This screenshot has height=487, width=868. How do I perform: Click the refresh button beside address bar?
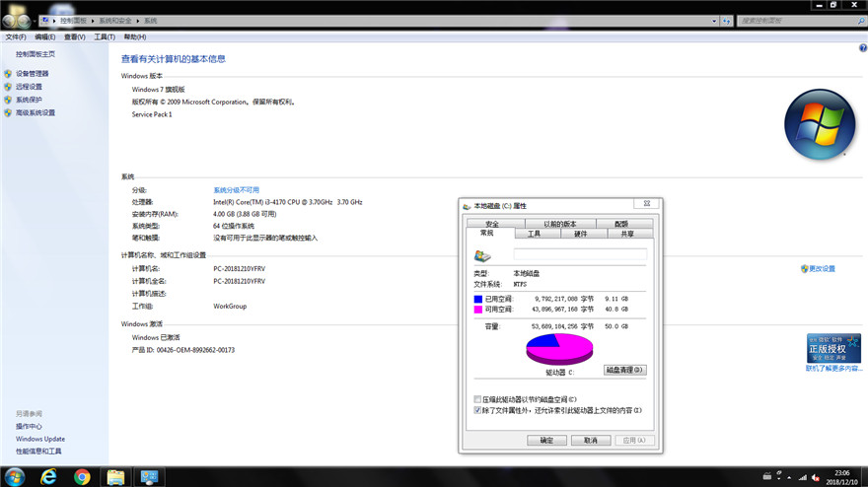click(x=726, y=21)
